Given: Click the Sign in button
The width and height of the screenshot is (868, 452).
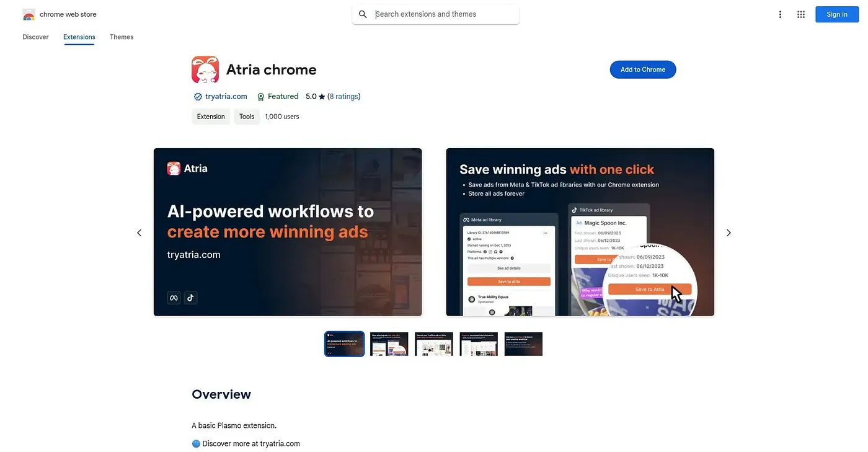Looking at the screenshot, I should click(837, 14).
